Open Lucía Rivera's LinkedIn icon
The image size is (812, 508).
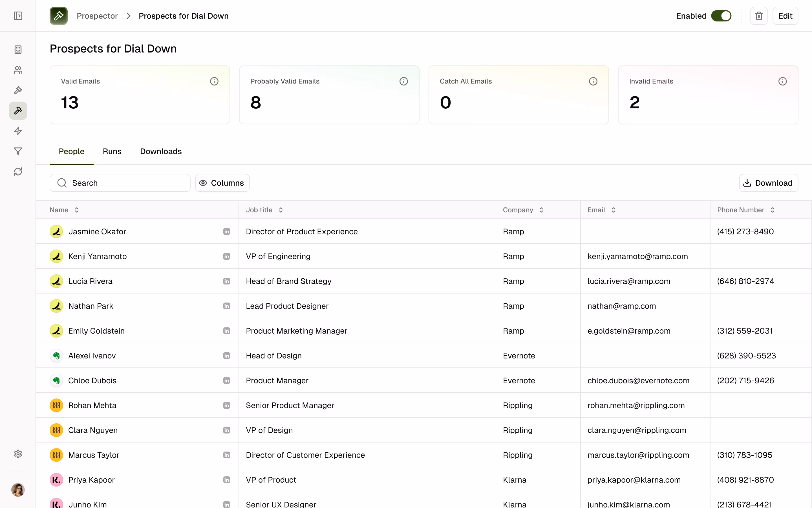(x=227, y=281)
